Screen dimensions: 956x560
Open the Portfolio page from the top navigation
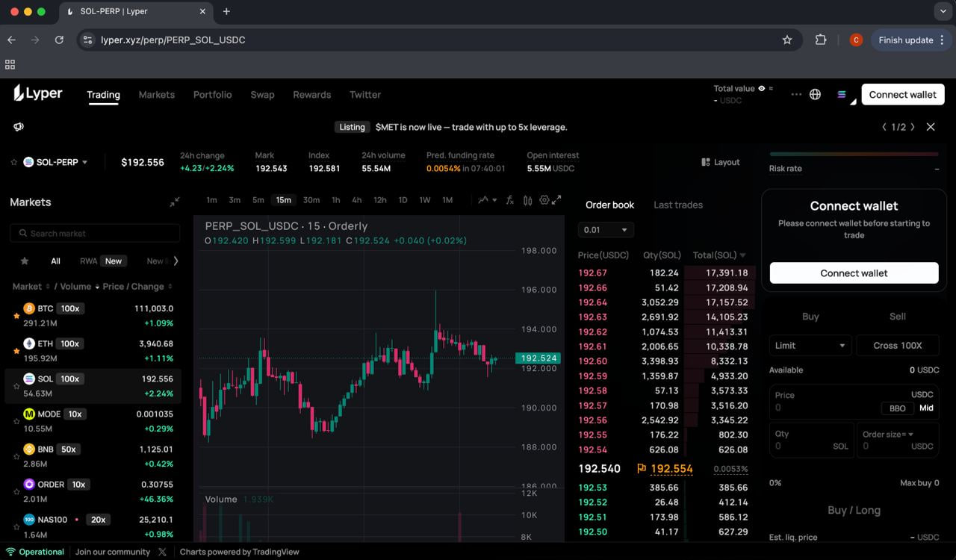click(212, 94)
